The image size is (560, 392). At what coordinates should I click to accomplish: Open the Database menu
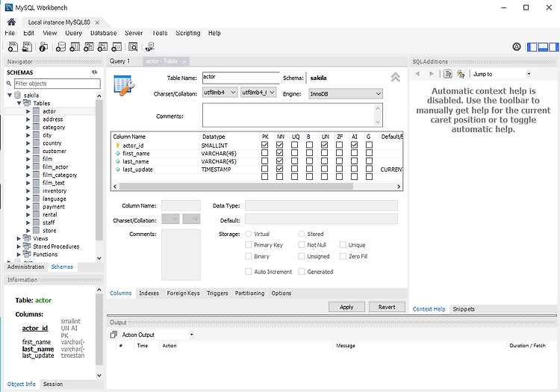coord(103,33)
